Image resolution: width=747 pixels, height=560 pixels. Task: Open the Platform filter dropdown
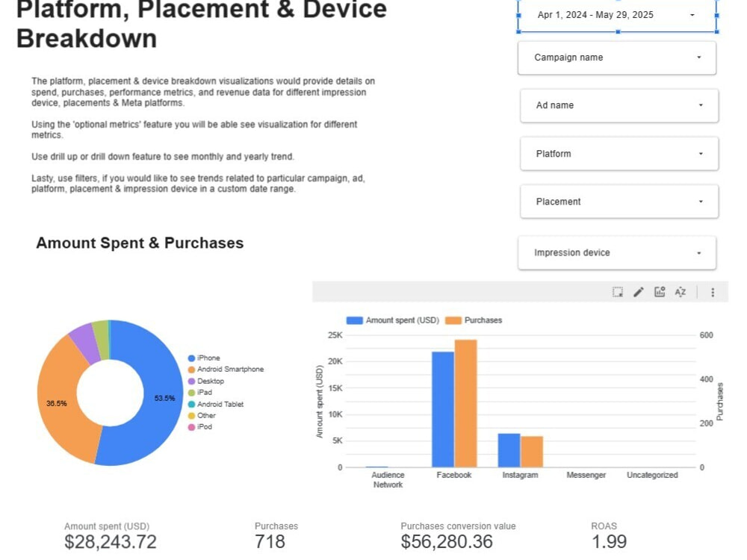click(619, 154)
